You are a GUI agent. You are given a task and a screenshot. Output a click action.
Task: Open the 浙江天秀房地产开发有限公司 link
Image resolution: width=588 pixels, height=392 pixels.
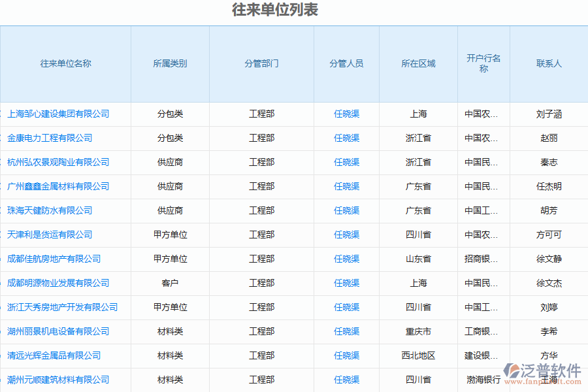point(62,307)
